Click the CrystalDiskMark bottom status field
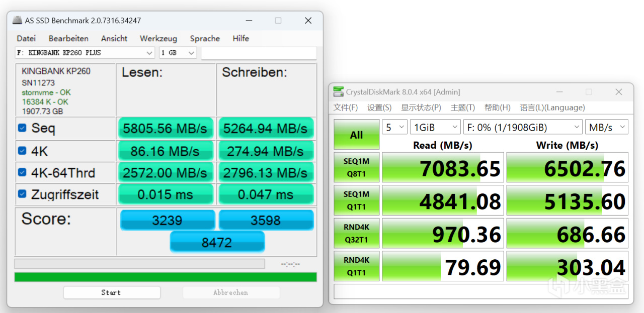 pos(481,291)
